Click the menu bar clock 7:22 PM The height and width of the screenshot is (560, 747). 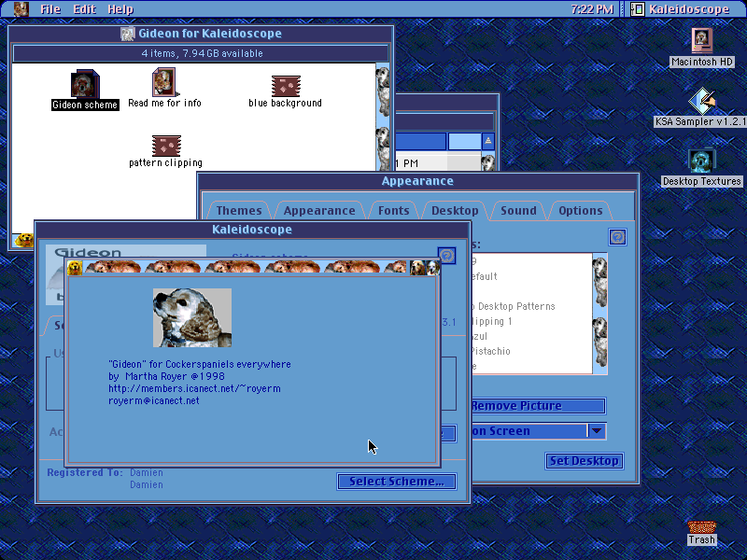pos(592,9)
